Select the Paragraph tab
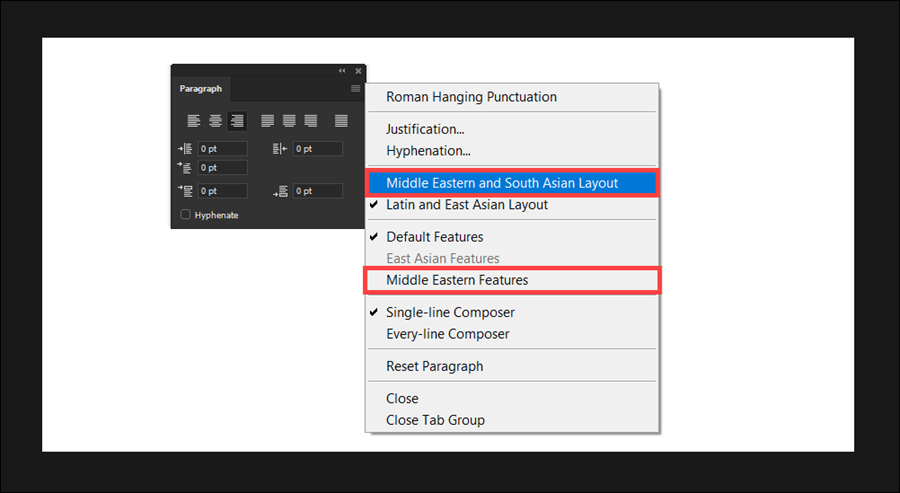The image size is (900, 493). coord(200,88)
